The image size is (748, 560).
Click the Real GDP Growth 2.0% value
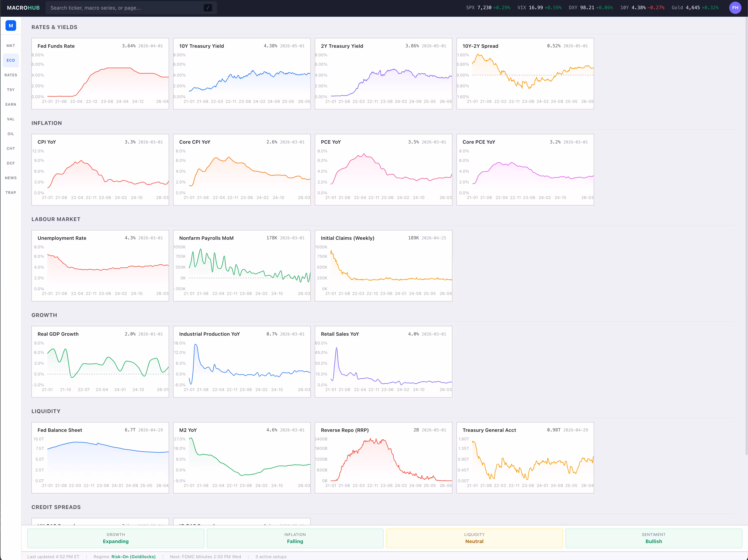(x=130, y=334)
